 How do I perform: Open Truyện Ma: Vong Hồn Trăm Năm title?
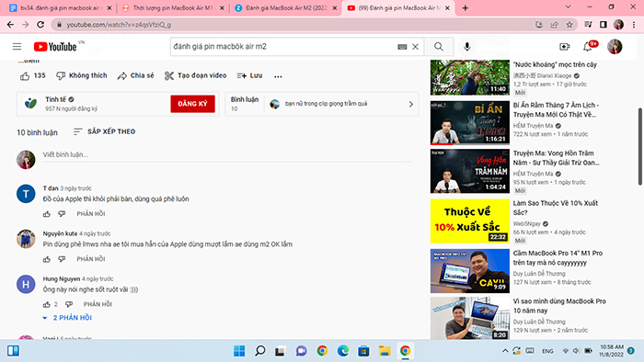(556, 158)
